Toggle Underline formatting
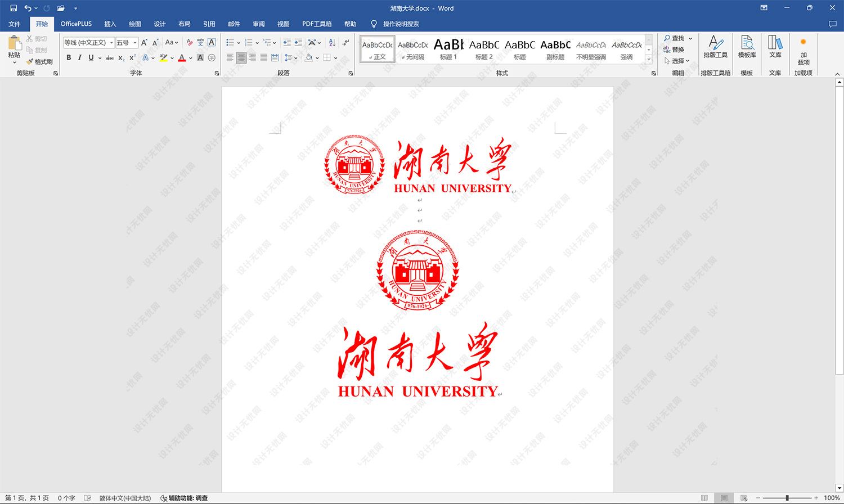The height and width of the screenshot is (504, 844). (x=91, y=58)
